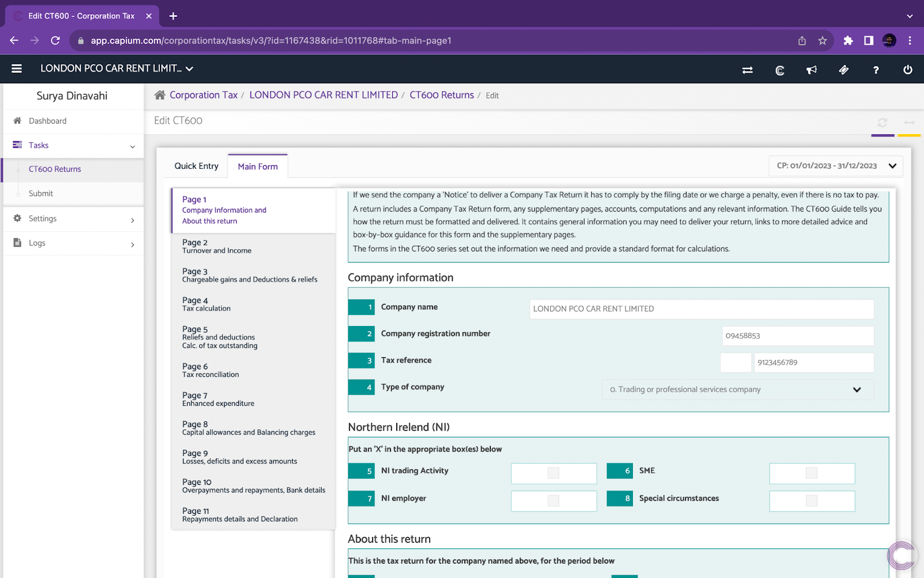Screen dimensions: 924x578
Task: Click the horizontal expand arrows icon
Action: [910, 123]
